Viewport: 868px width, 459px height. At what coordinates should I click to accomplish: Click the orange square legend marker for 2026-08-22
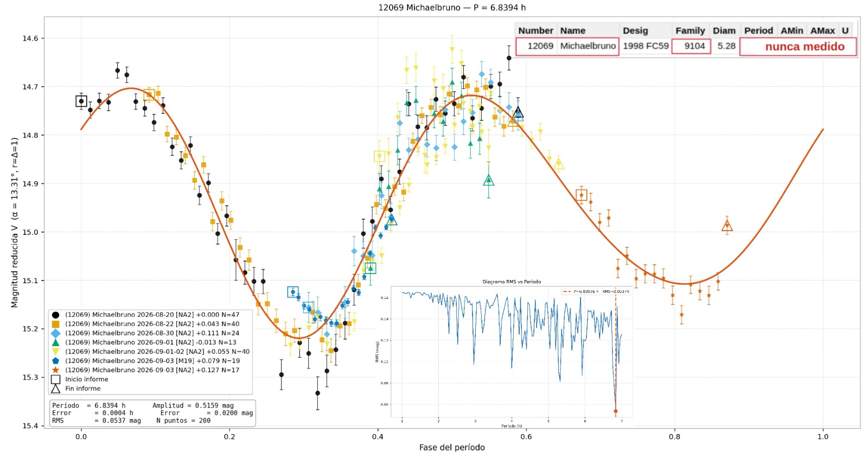click(x=55, y=324)
